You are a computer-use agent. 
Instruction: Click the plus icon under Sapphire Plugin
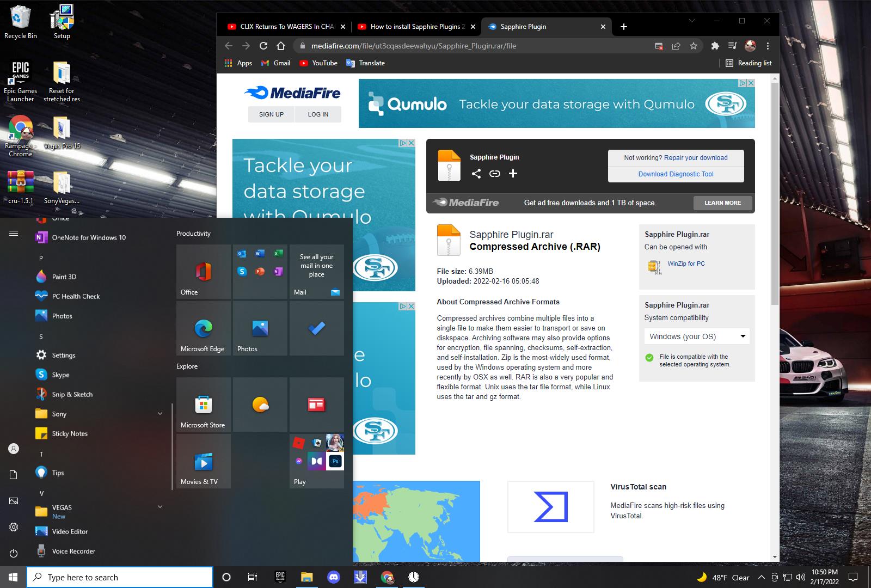tap(513, 174)
